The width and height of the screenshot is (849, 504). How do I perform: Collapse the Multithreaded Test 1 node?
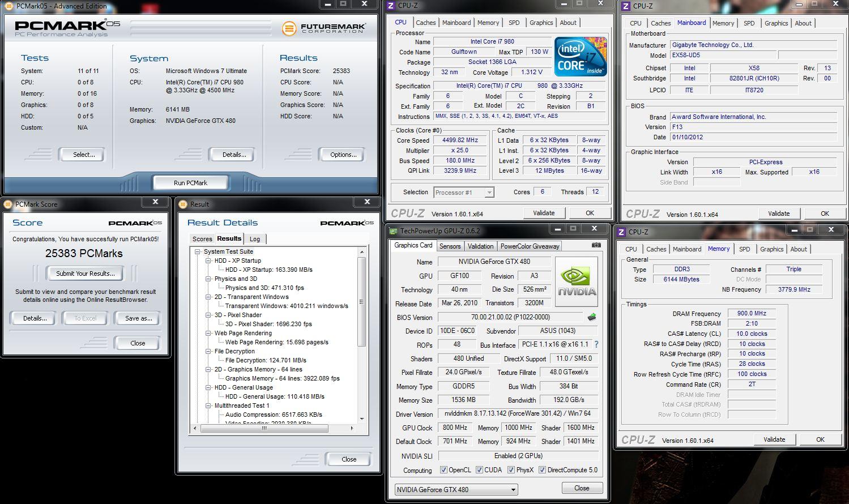208,405
